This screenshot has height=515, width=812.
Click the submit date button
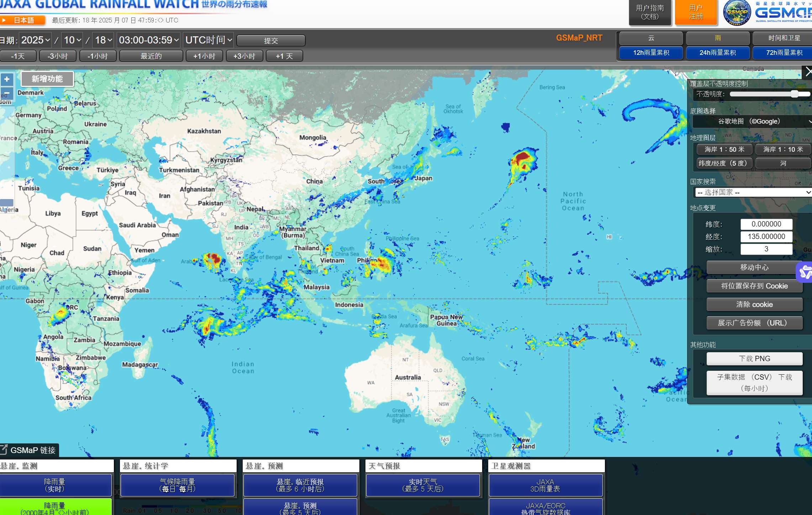click(x=271, y=41)
